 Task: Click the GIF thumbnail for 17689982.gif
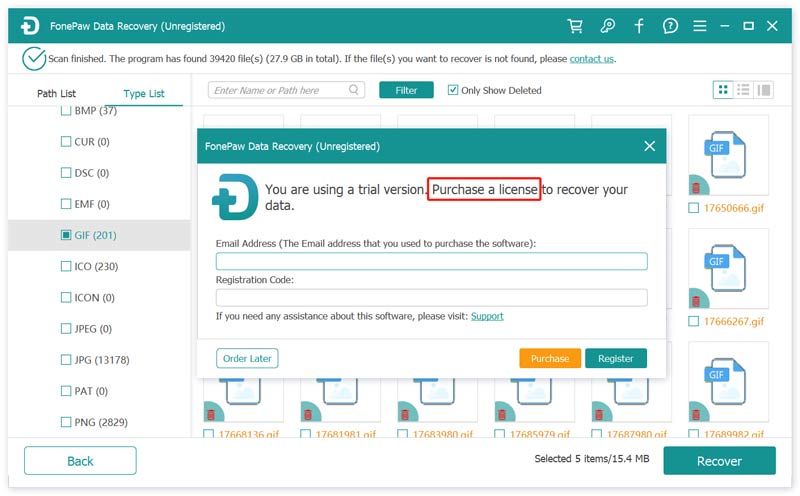point(728,382)
